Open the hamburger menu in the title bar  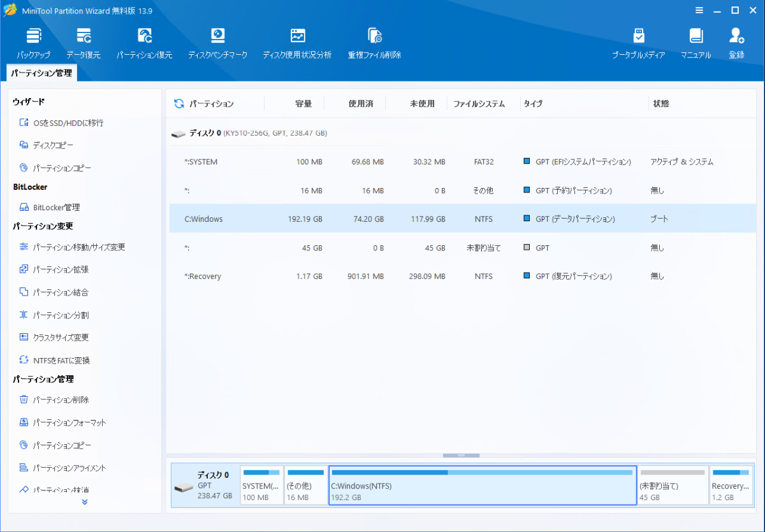click(699, 10)
